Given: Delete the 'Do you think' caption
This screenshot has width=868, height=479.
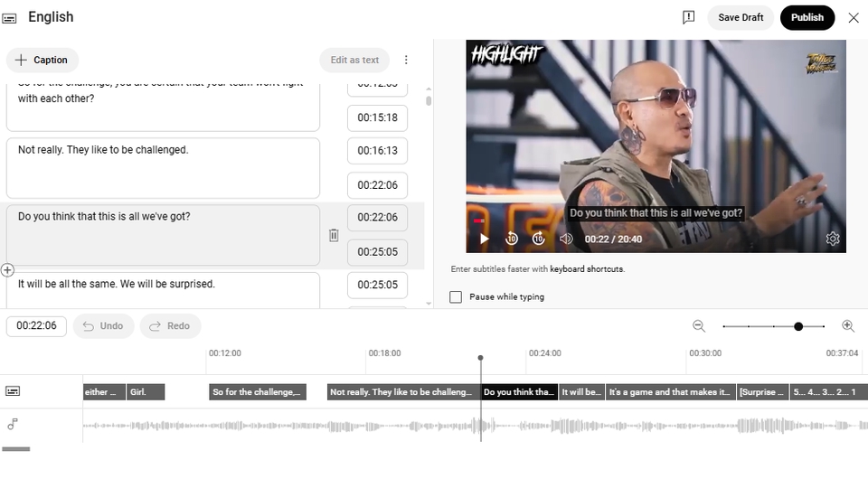Looking at the screenshot, I should click(334, 235).
